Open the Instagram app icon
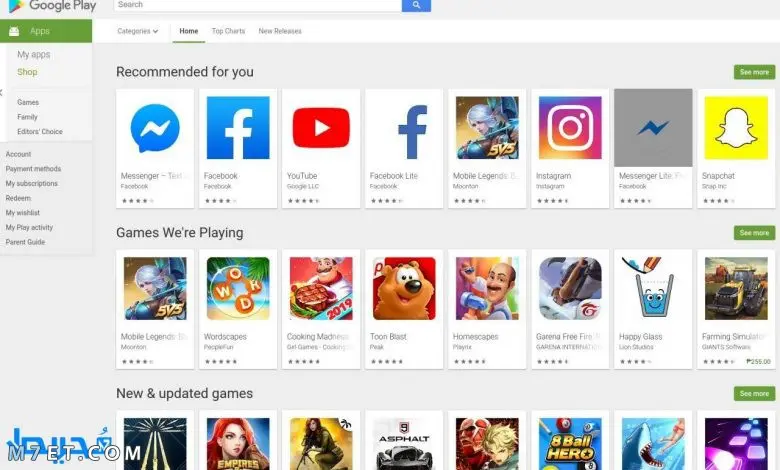Viewport: 780px width, 470px height. pos(570,128)
